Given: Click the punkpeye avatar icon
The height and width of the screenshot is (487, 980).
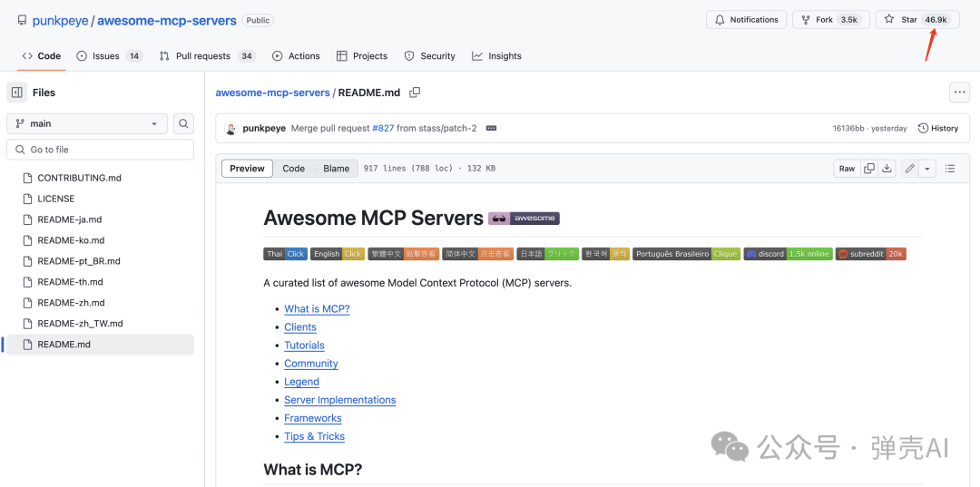Looking at the screenshot, I should tap(231, 129).
